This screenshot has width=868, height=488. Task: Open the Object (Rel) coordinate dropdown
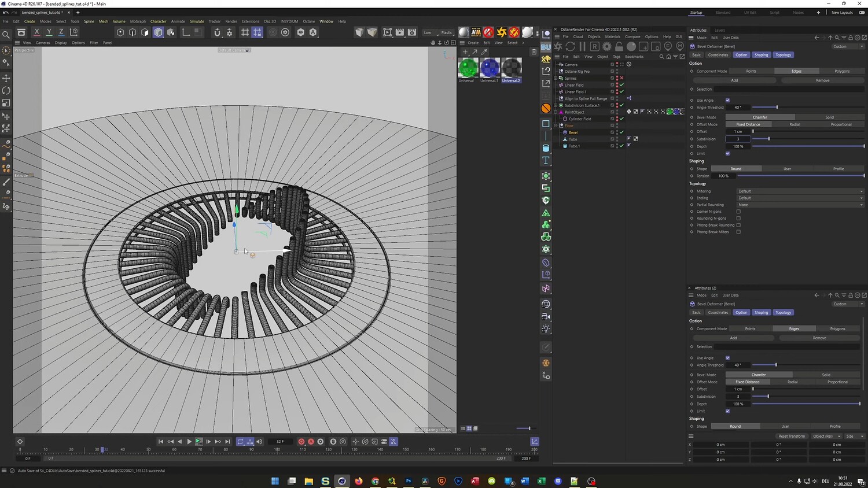pos(826,437)
